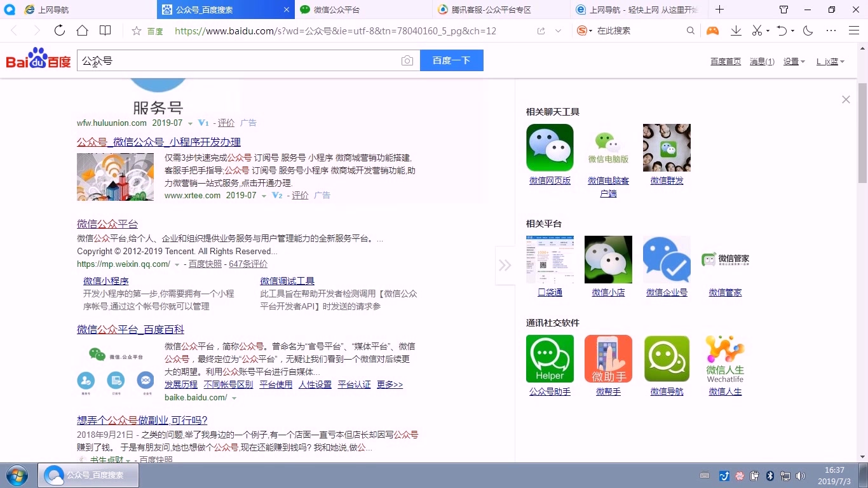Open the scissors tool dropdown arrow

pyautogui.click(x=768, y=30)
